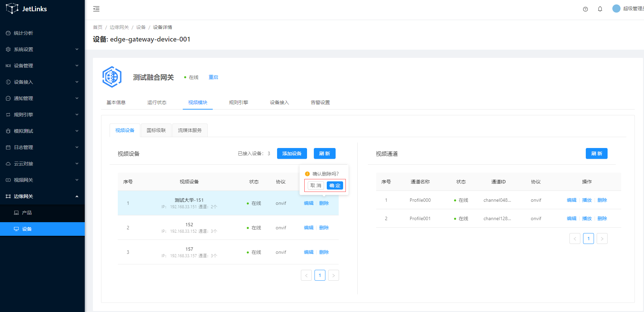Open notifications bell icon

tap(600, 9)
